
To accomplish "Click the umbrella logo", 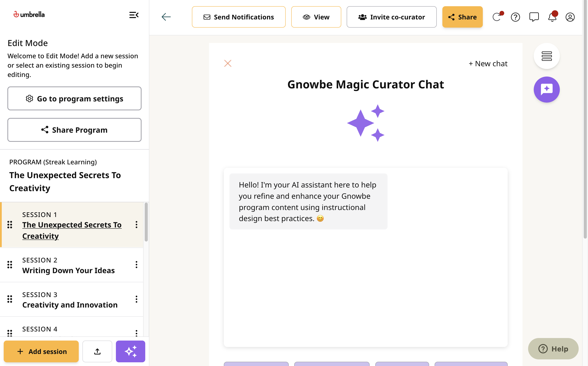I will coord(29,15).
